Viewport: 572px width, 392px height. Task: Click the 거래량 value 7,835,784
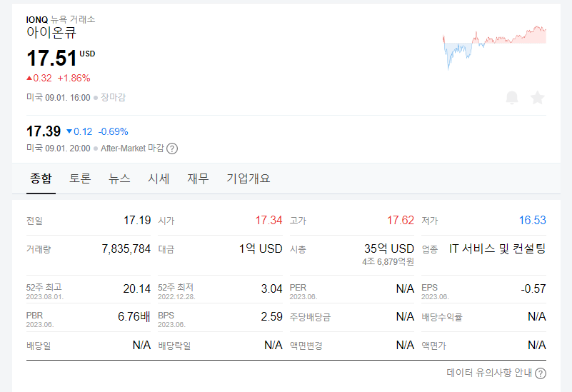tap(126, 248)
